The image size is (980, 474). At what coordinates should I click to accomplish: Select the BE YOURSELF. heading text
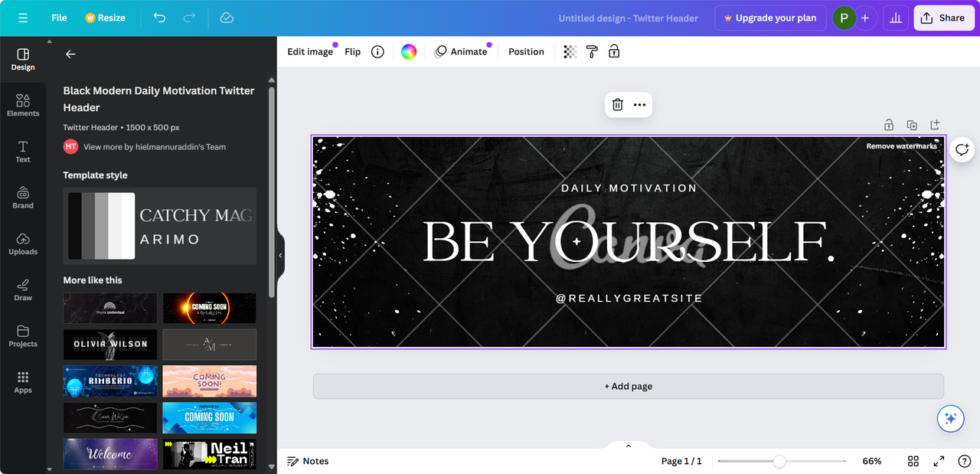point(629,242)
